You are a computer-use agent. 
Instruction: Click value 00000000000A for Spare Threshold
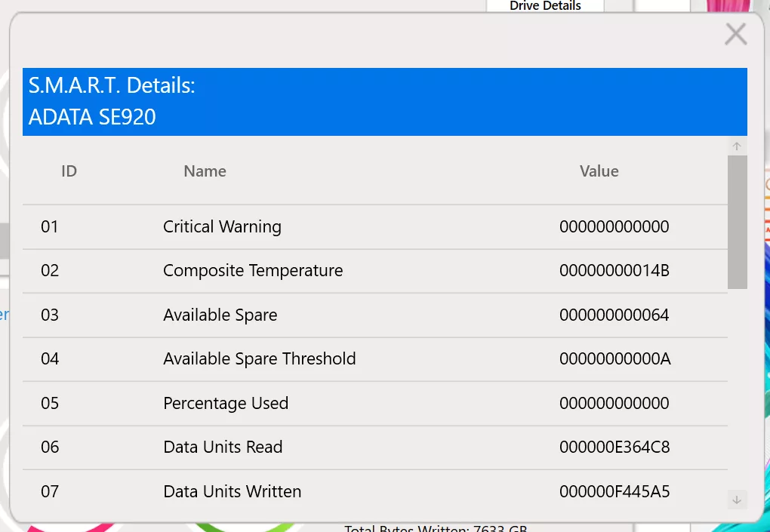[614, 358]
